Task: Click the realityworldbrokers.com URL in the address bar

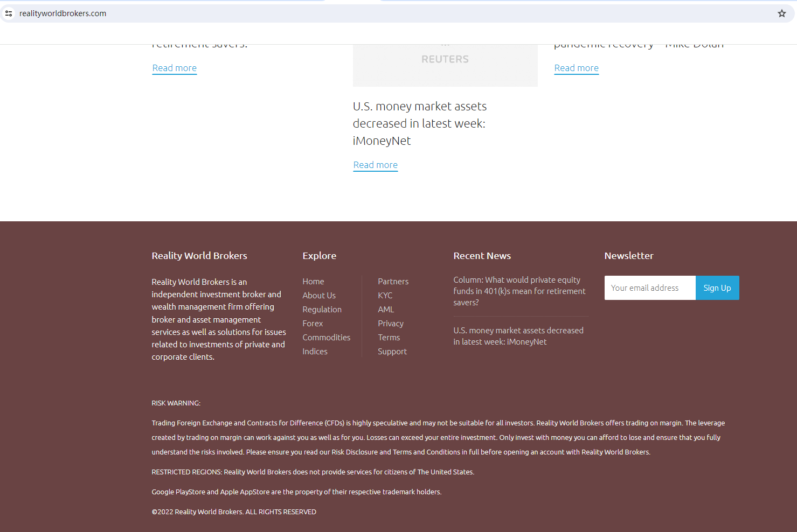Action: (63, 13)
